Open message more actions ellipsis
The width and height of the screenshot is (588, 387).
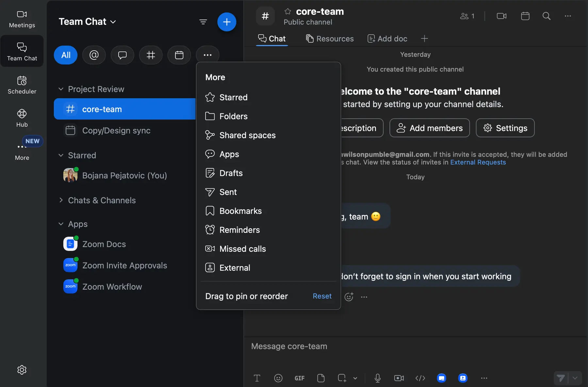click(364, 297)
